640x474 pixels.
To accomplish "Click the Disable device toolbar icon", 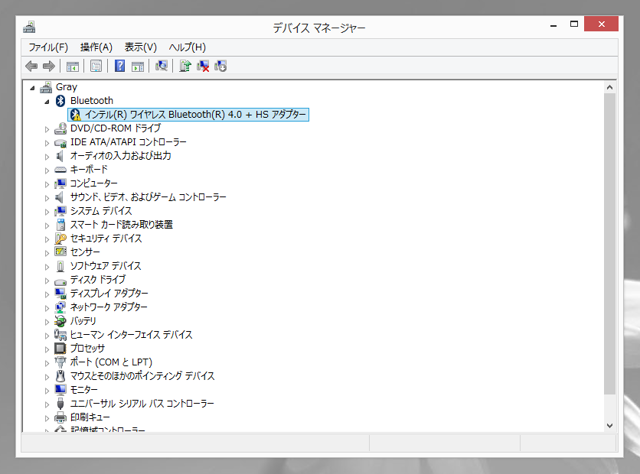I will tap(221, 66).
